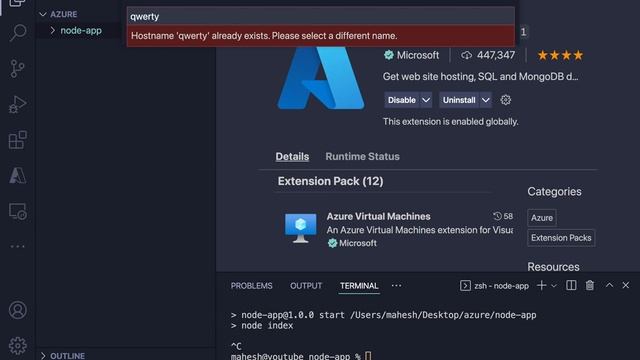Image resolution: width=640 pixels, height=360 pixels.
Task: Open the Accounts menu
Action: pyautogui.click(x=18, y=310)
